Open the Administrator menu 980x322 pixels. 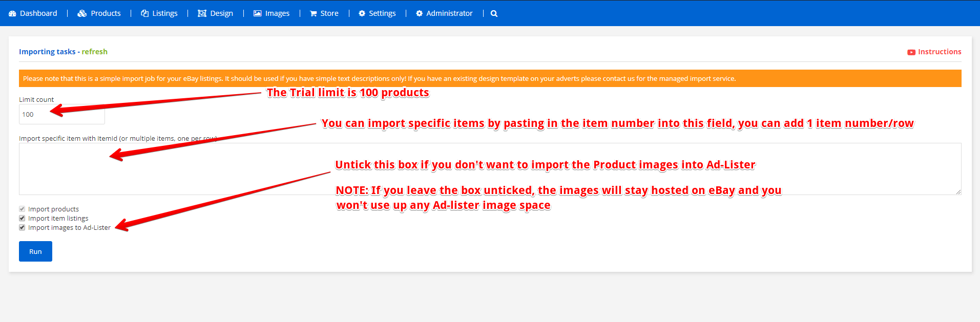444,13
